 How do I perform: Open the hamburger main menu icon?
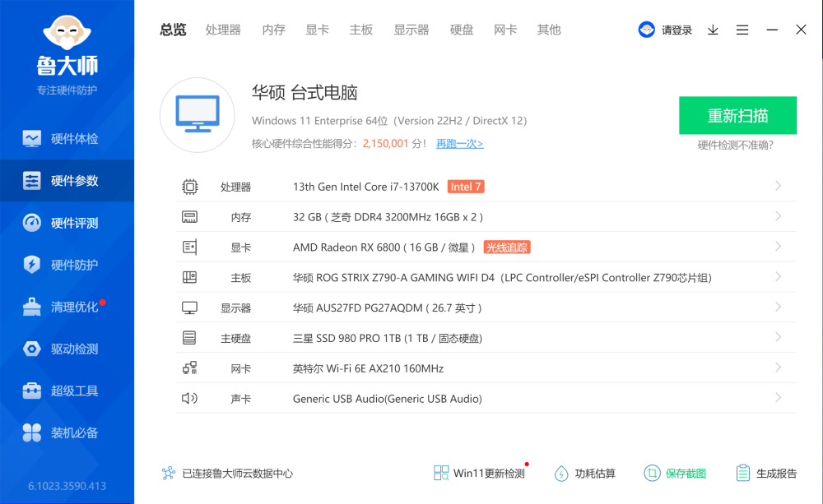(x=742, y=30)
